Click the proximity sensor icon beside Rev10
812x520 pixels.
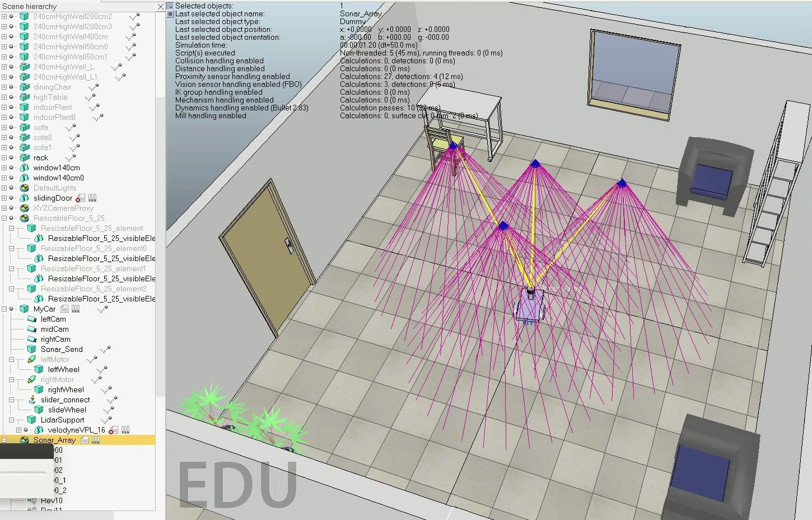32,500
